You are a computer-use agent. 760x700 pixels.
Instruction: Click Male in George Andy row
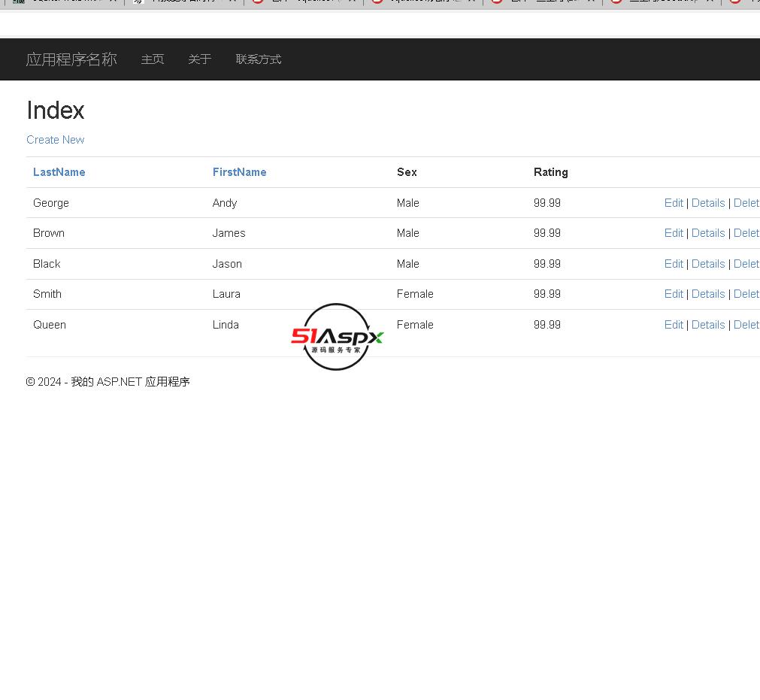pos(407,203)
